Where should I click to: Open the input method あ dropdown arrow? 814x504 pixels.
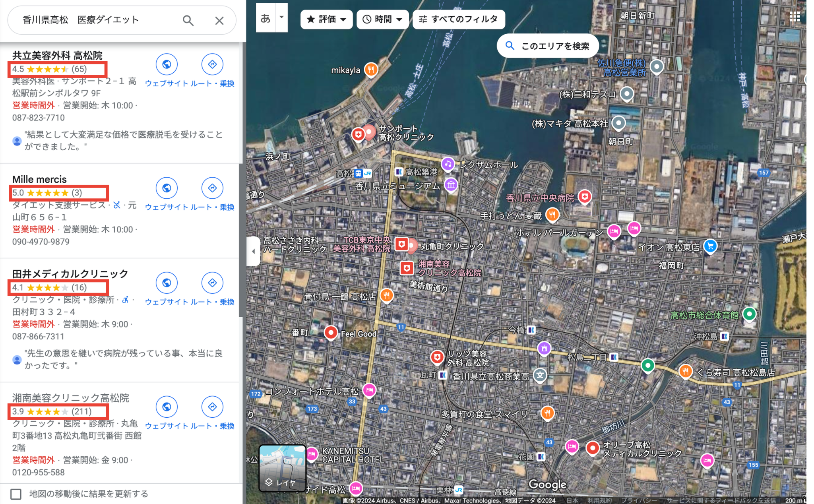pyautogui.click(x=282, y=17)
